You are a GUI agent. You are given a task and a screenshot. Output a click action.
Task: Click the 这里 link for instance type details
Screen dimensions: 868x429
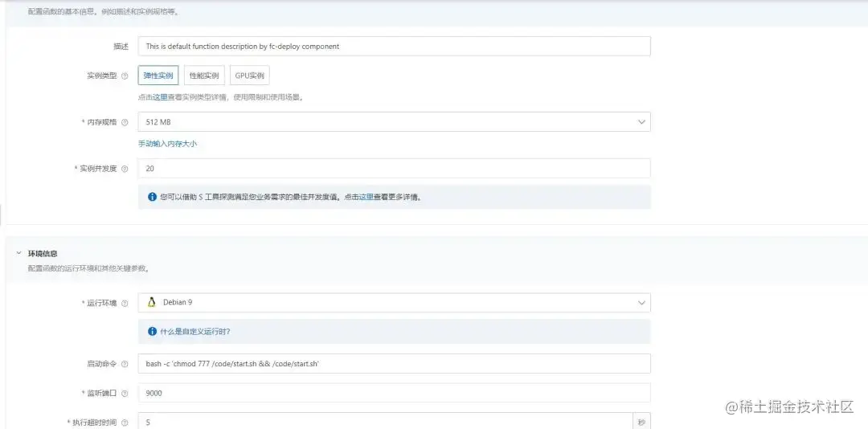point(160,97)
